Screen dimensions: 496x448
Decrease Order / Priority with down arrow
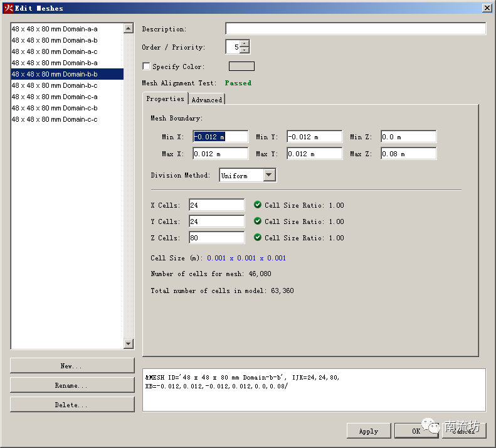[x=244, y=50]
